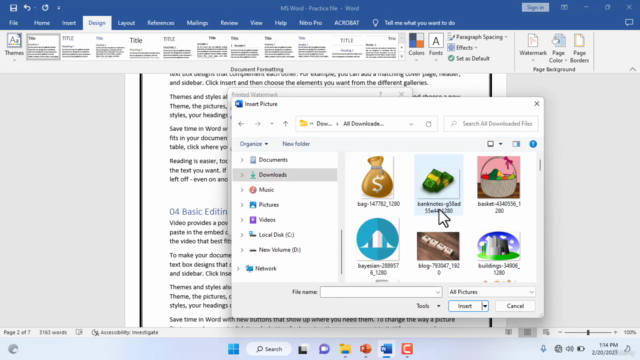Click the Search All Downloaded Files field
Viewport: 640px width, 360px height.
coord(491,124)
